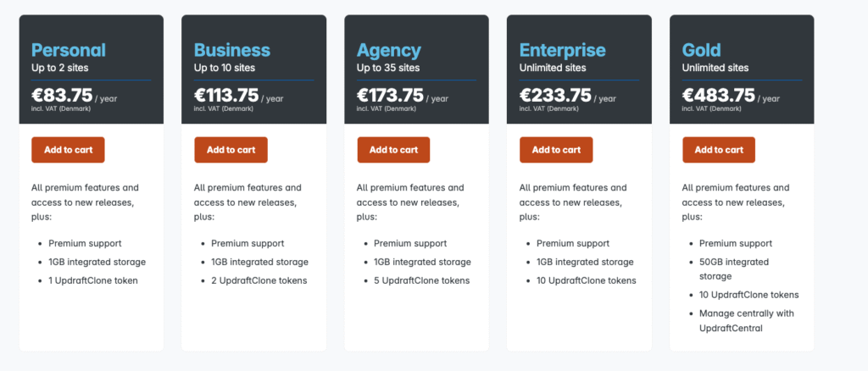Click the €113.75 price
This screenshot has width=868, height=371.
point(226,96)
